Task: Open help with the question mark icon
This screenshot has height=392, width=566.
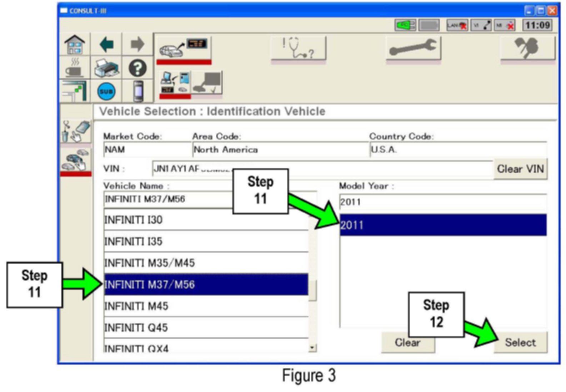Action: pyautogui.click(x=137, y=68)
